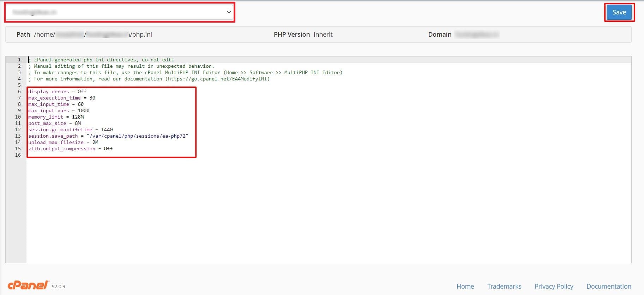This screenshot has height=295, width=644.
Task: Click the zlib.output_compression line
Action: [70, 149]
